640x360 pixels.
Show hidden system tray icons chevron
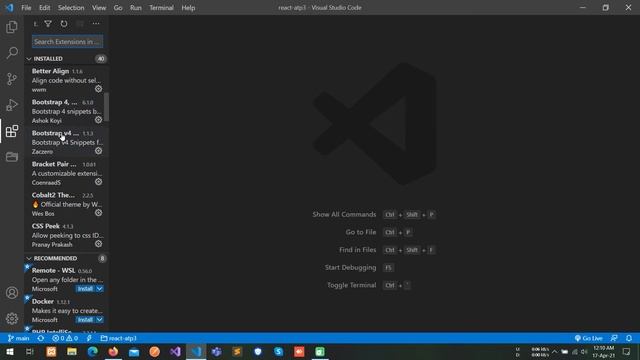click(554, 351)
